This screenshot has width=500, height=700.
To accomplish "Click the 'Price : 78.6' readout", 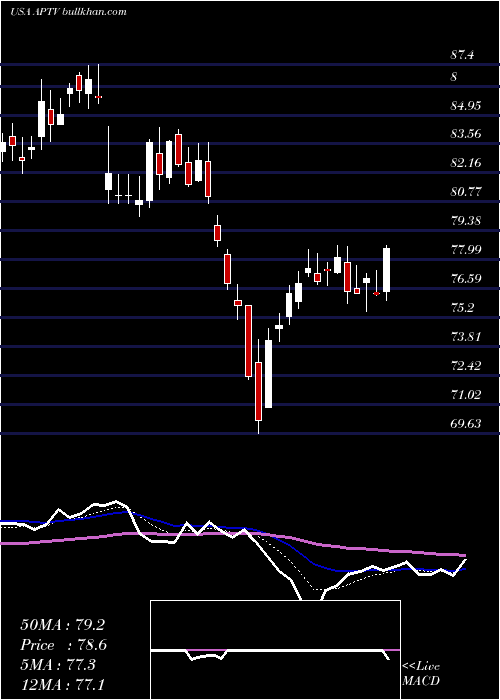I will pos(63,645).
